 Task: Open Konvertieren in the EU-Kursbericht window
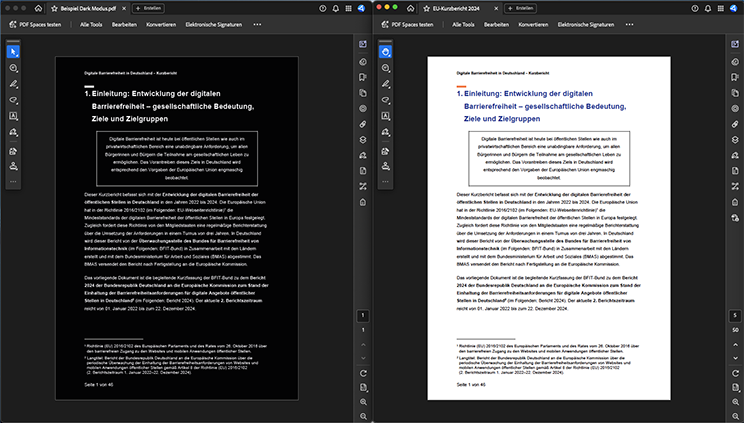[x=532, y=23]
